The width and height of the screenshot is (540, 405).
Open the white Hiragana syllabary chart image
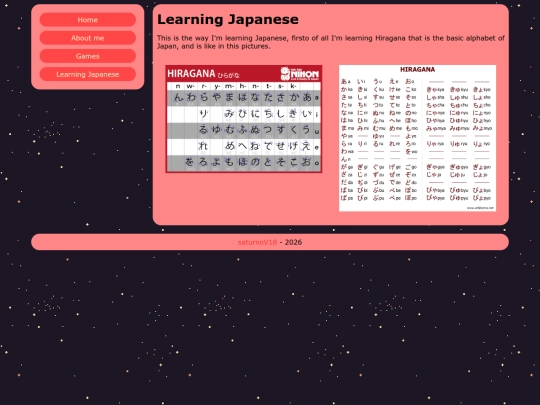(417, 138)
